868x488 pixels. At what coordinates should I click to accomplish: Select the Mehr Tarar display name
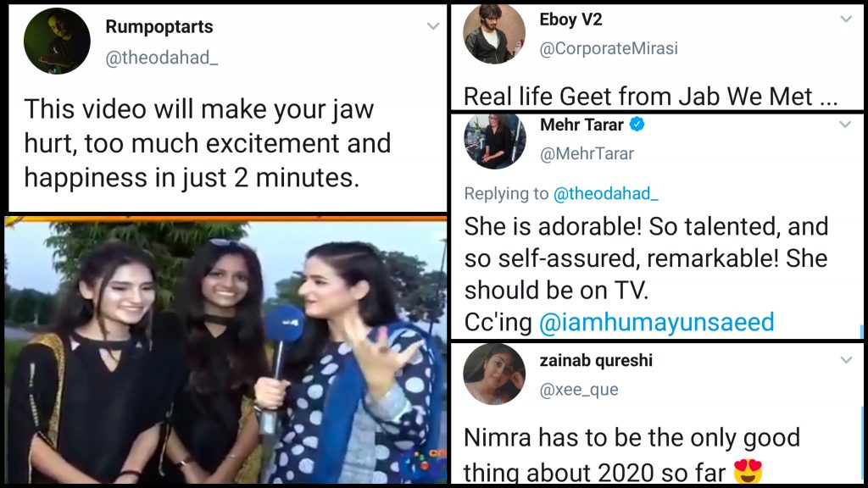pyautogui.click(x=581, y=125)
